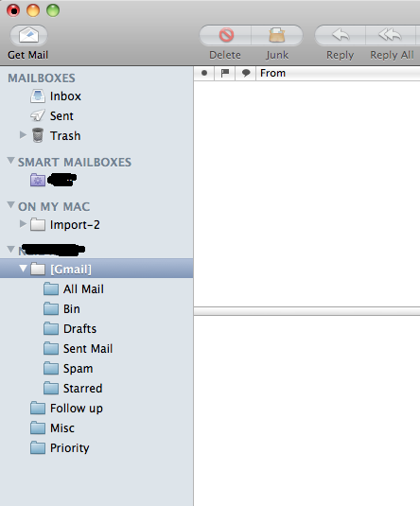The width and height of the screenshot is (420, 506).
Task: Click the Reply All label text
Action: [x=392, y=55]
